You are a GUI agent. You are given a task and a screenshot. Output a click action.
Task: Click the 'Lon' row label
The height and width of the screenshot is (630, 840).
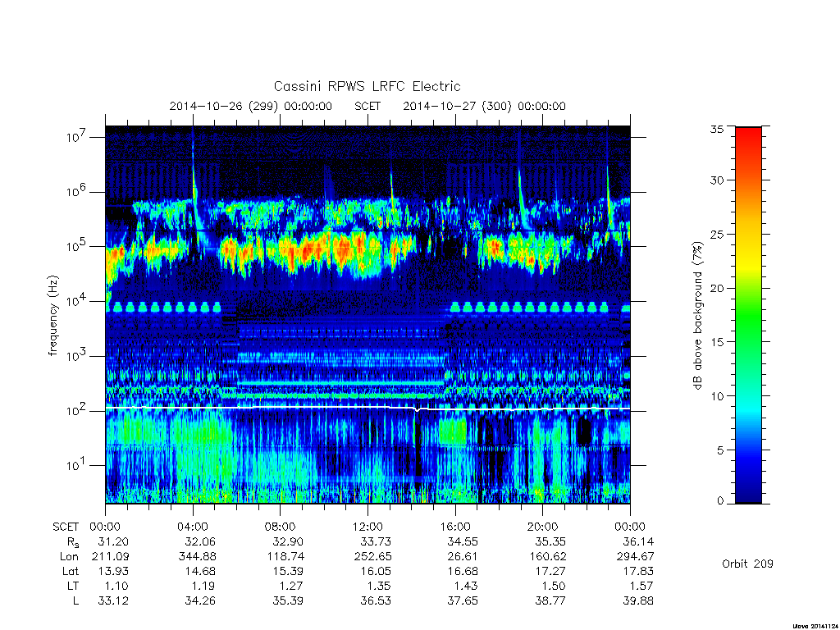pyautogui.click(x=69, y=557)
